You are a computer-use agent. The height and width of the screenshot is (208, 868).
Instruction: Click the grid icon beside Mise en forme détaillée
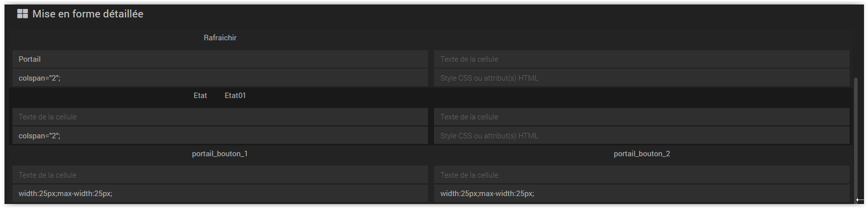tap(22, 14)
